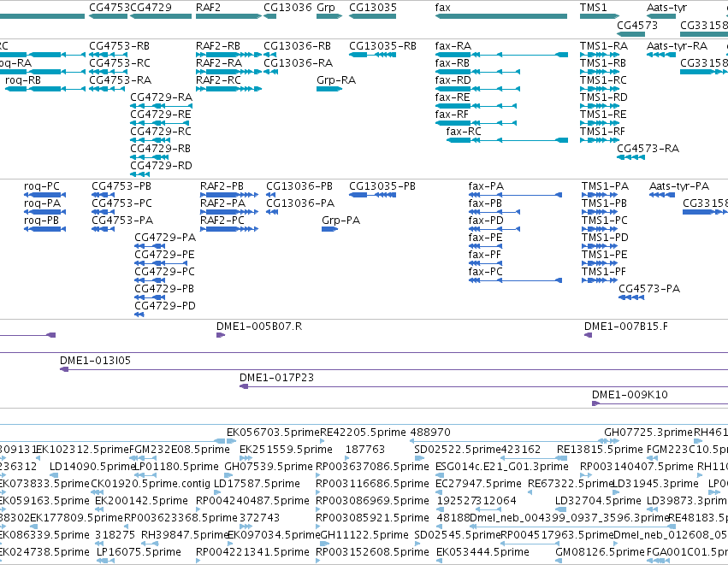This screenshot has height=565, width=728.
Task: Select EST RE13815.5prime
Action: tap(600, 450)
